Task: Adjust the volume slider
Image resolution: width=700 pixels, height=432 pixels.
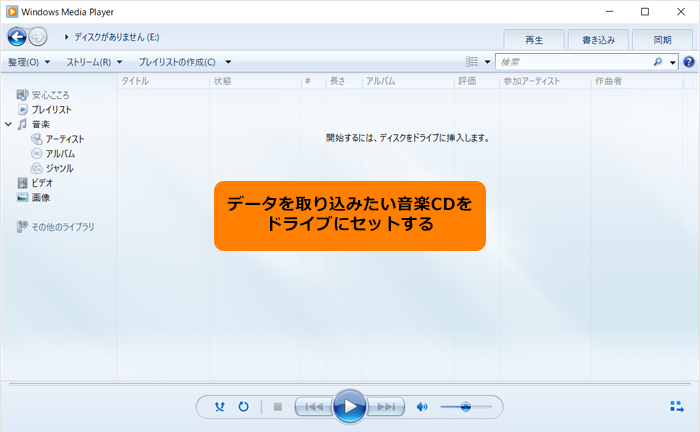Action: (x=466, y=407)
